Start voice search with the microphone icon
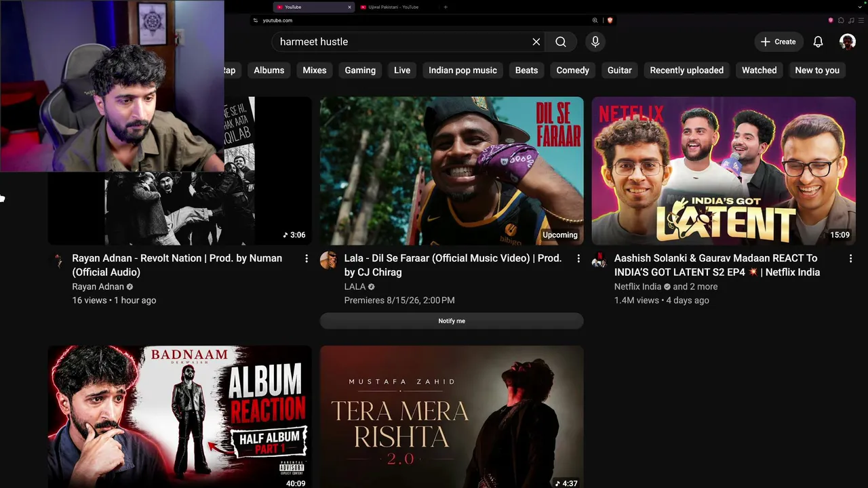Image resolution: width=868 pixels, height=488 pixels. click(595, 42)
